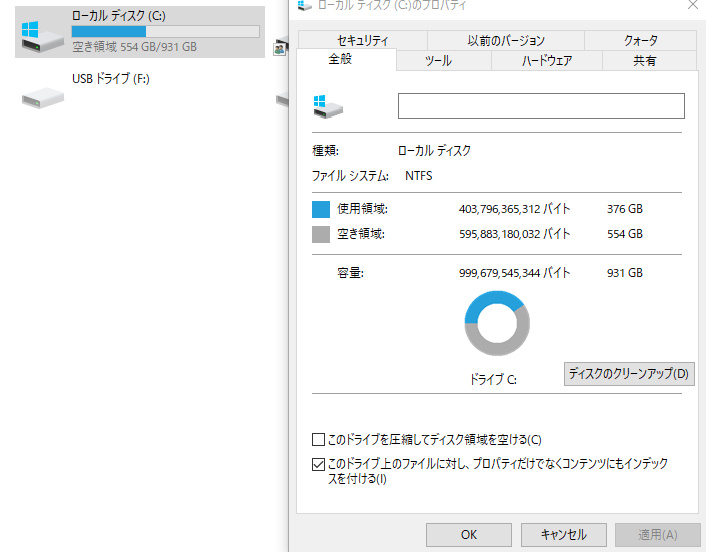Switch to the セキュリティ tab
The image size is (706, 552).
[x=362, y=40]
